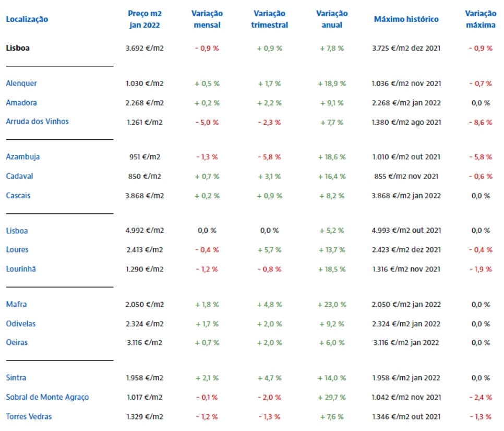Click the Preço m2 jan 2022 header

pos(145,19)
